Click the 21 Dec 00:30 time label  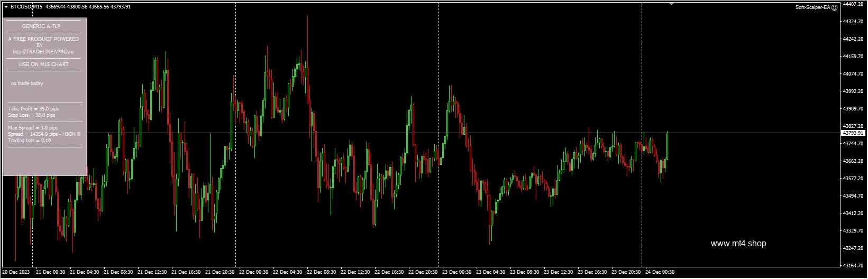[51, 273]
